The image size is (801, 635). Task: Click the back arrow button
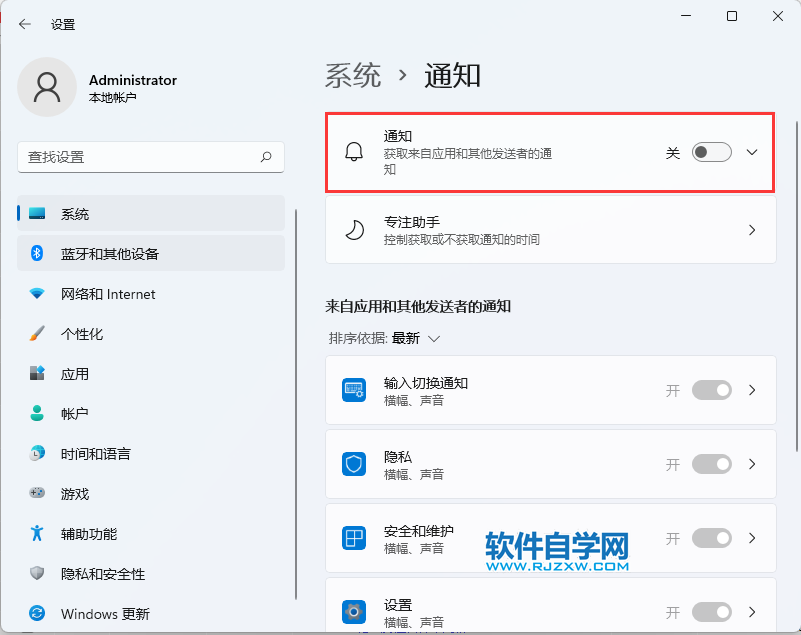(22, 24)
